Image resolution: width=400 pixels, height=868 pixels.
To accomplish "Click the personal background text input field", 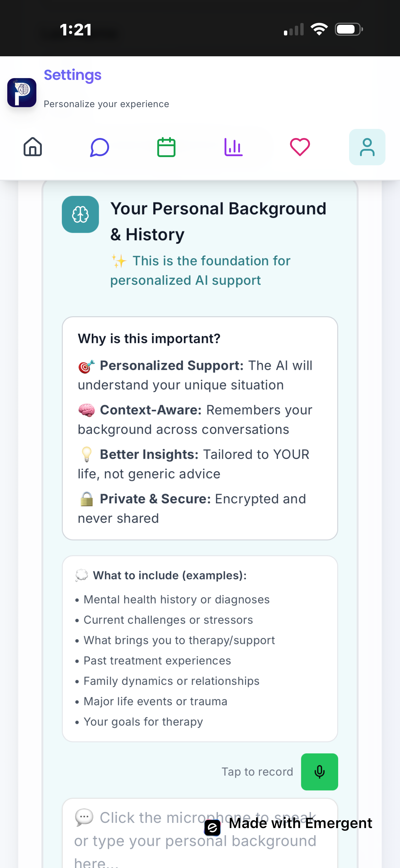I will click(x=200, y=836).
